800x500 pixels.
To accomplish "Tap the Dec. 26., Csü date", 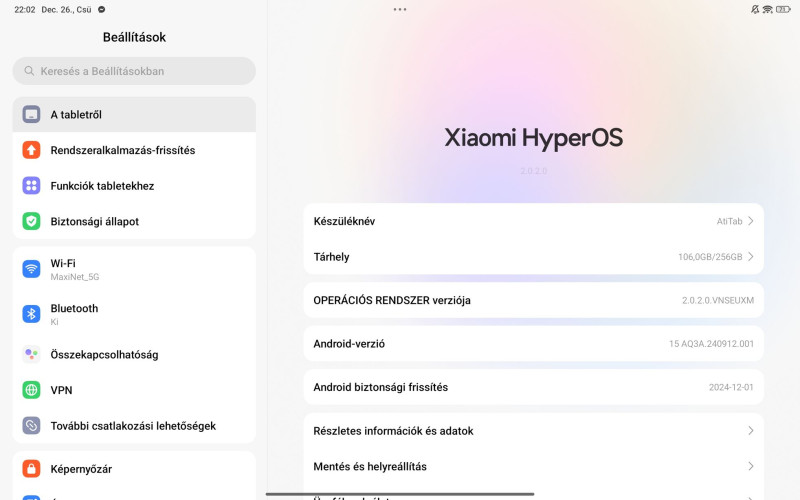I will click(x=66, y=9).
